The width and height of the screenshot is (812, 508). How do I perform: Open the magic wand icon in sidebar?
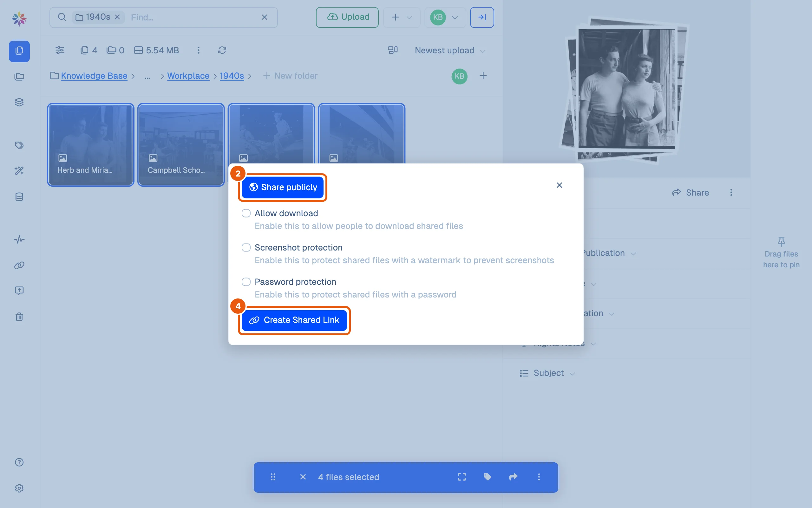[19, 171]
